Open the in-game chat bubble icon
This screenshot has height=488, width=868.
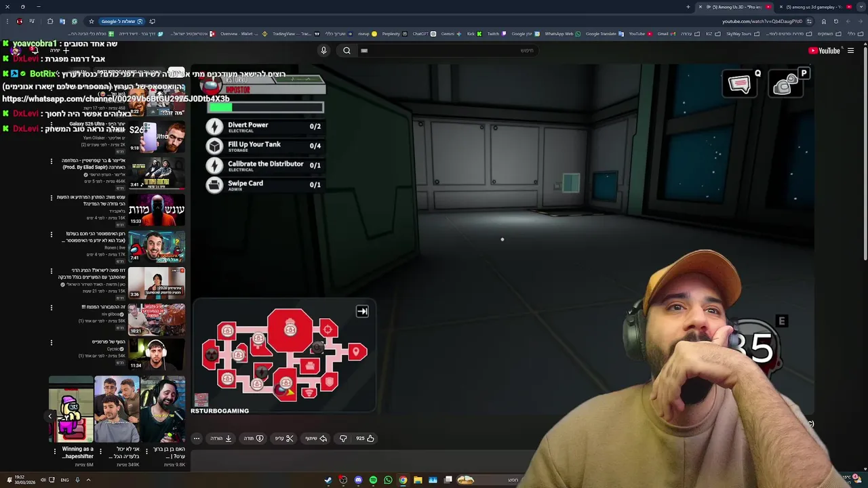pos(739,84)
